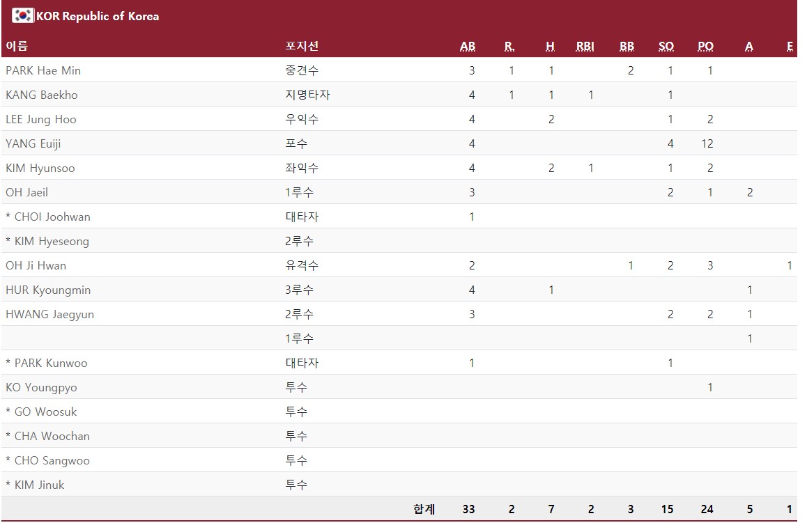Click the total AB value 33
Image resolution: width=807 pixels, height=532 pixels.
(468, 510)
